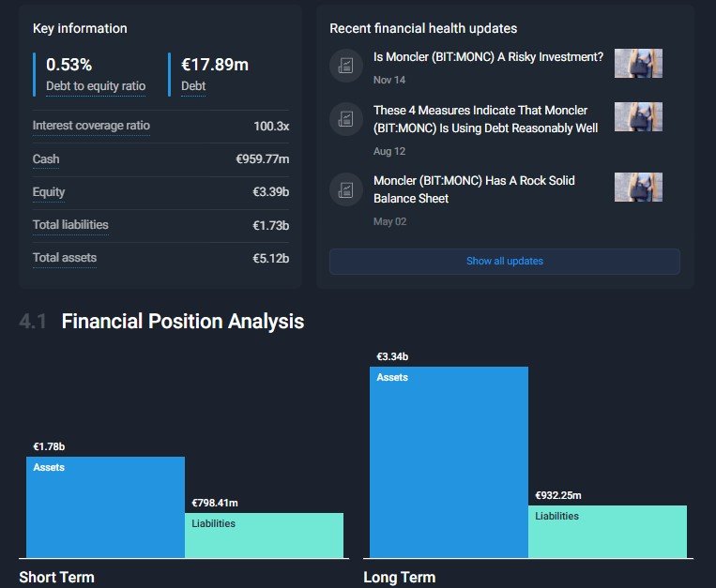The width and height of the screenshot is (716, 588).
Task: Click the Total liabilities term
Action: [70, 225]
